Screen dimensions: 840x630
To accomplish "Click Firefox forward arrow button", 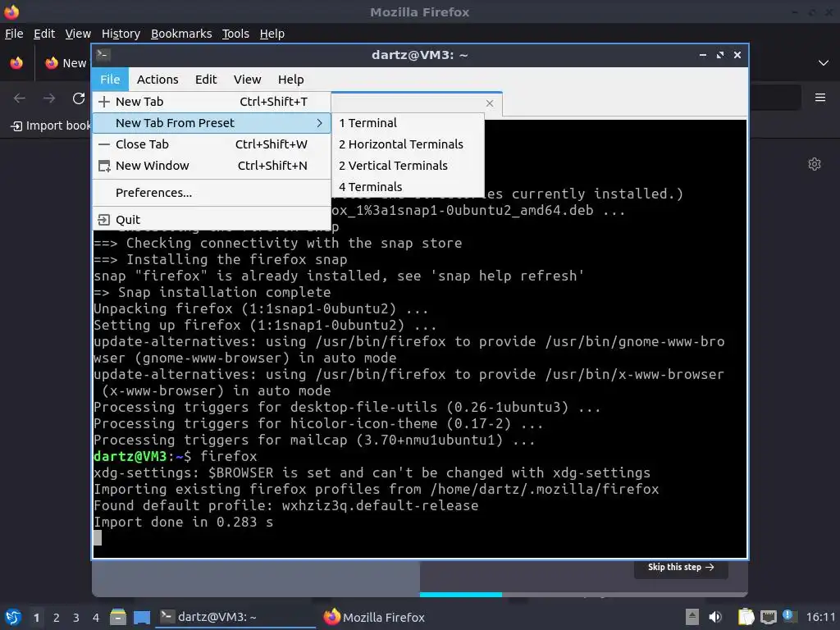I will click(x=49, y=98).
